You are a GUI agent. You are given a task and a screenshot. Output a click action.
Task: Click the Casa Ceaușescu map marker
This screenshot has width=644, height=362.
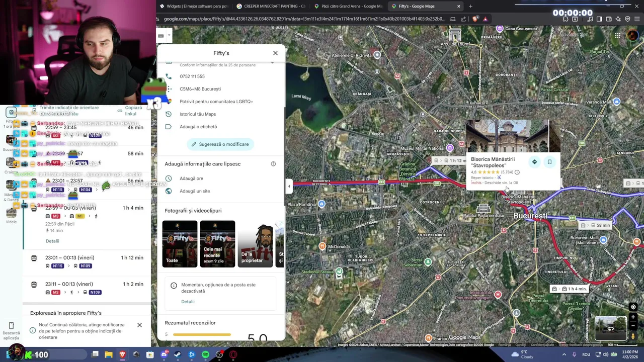500,29
